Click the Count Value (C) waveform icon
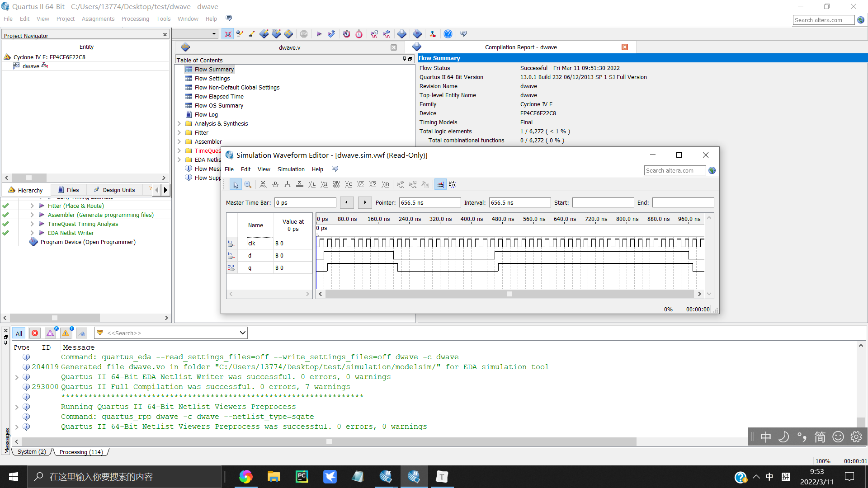 point(349,184)
